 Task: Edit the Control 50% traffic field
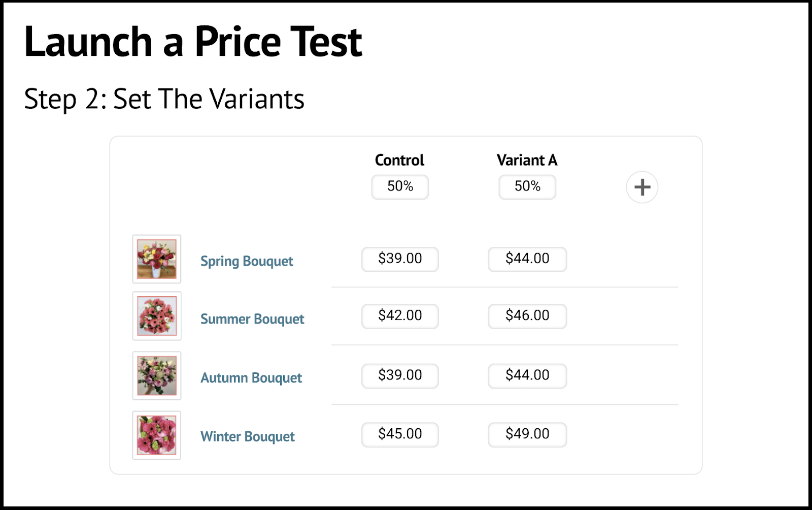click(x=400, y=187)
